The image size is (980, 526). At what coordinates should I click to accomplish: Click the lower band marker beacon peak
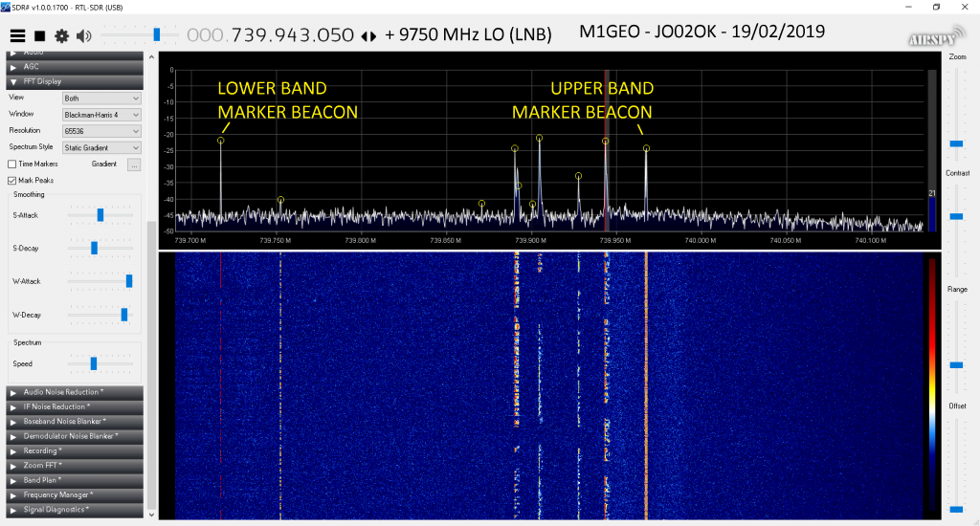pyautogui.click(x=221, y=142)
